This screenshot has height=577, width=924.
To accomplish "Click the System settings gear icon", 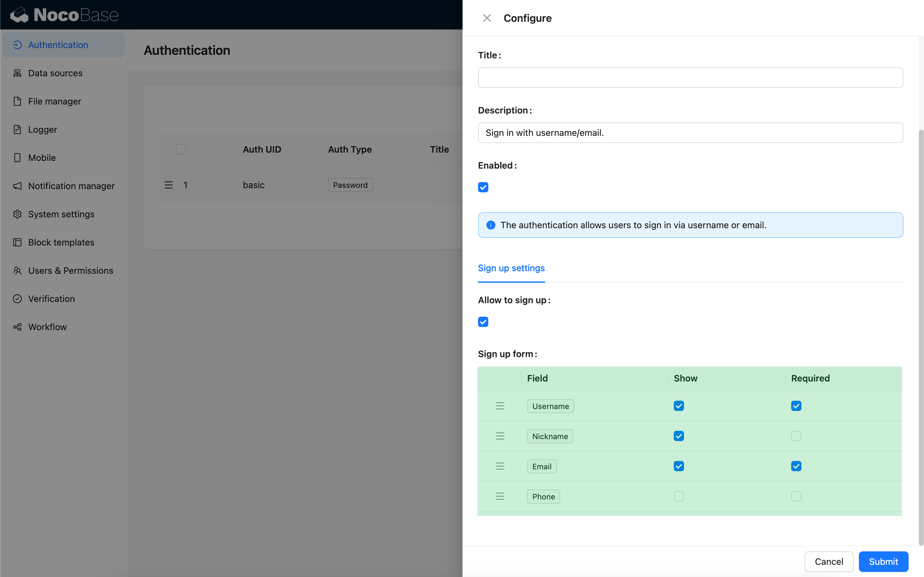I will click(x=17, y=214).
